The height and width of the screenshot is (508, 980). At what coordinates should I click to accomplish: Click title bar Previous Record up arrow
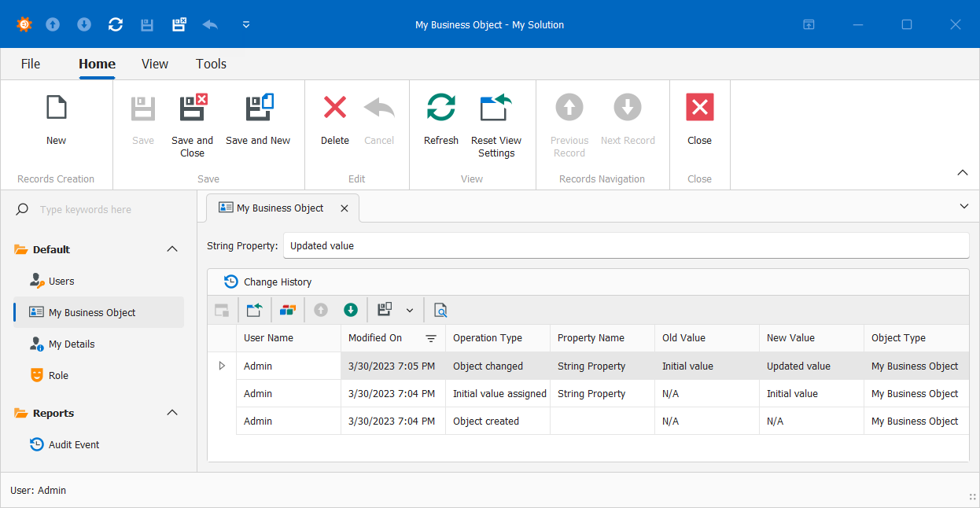point(53,24)
